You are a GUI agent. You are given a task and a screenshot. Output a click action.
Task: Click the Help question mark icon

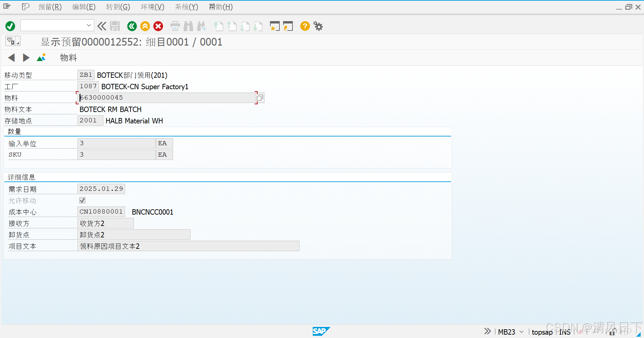tap(305, 26)
